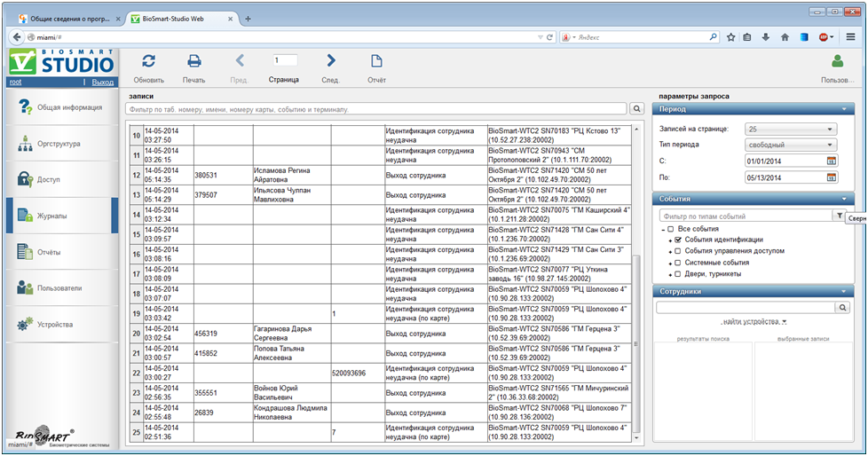Collapse the События panel
The height and width of the screenshot is (456, 868).
click(844, 199)
